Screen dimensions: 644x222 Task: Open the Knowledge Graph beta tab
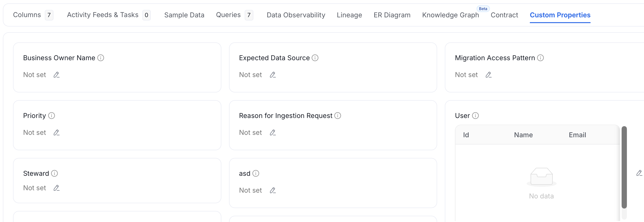[x=451, y=15]
